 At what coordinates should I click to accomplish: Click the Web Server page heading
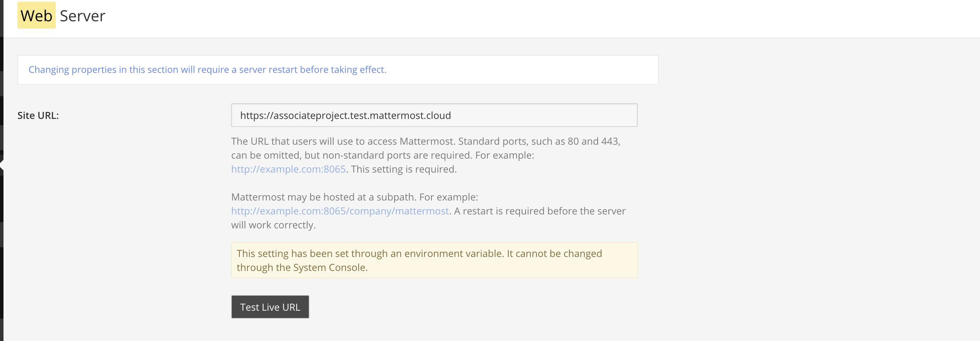pos(62,16)
